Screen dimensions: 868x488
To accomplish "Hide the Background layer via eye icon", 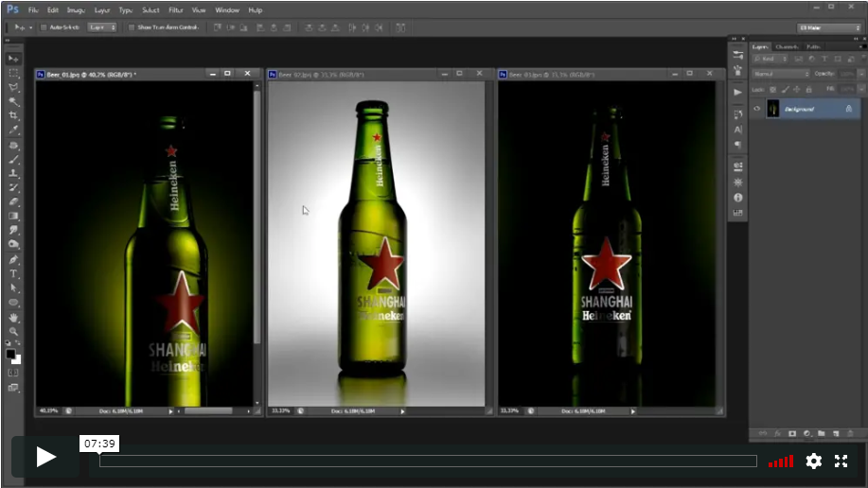I will coord(756,109).
